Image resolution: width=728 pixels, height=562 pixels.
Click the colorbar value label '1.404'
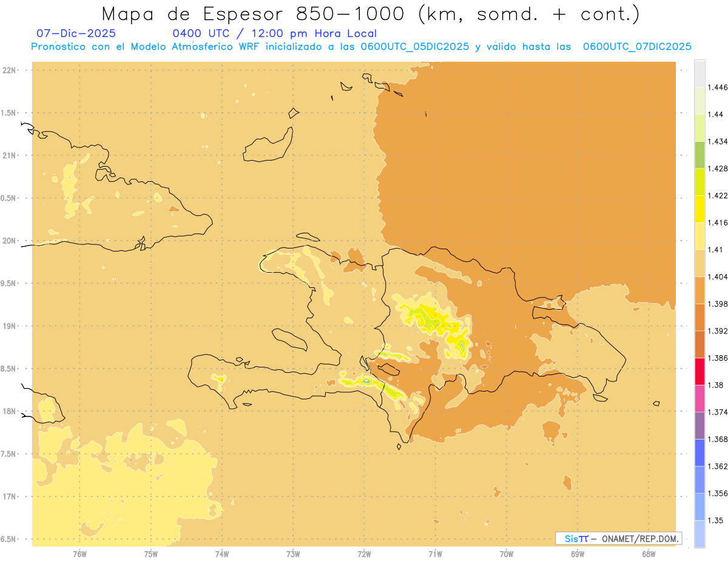pos(718,276)
